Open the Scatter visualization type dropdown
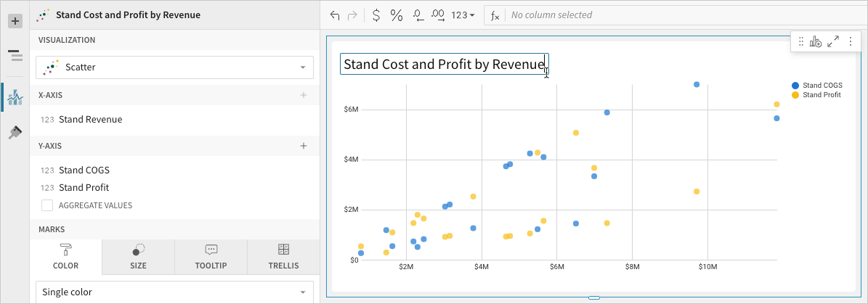Screen dimensions: 868x304 (174, 67)
